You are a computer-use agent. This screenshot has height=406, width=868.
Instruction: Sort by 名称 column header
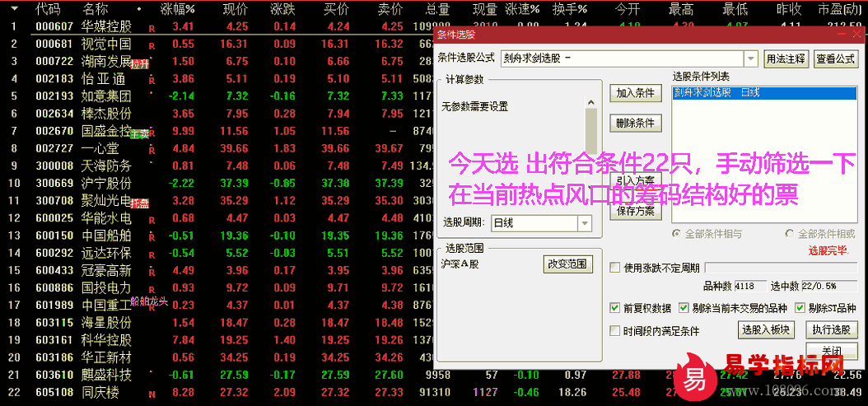tap(96, 9)
